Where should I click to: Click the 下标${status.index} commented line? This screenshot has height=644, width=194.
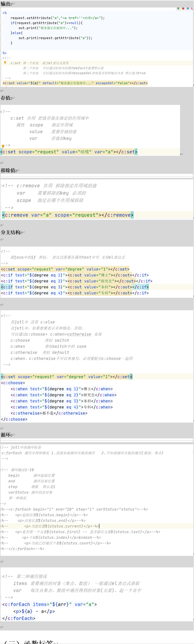[51, 537]
